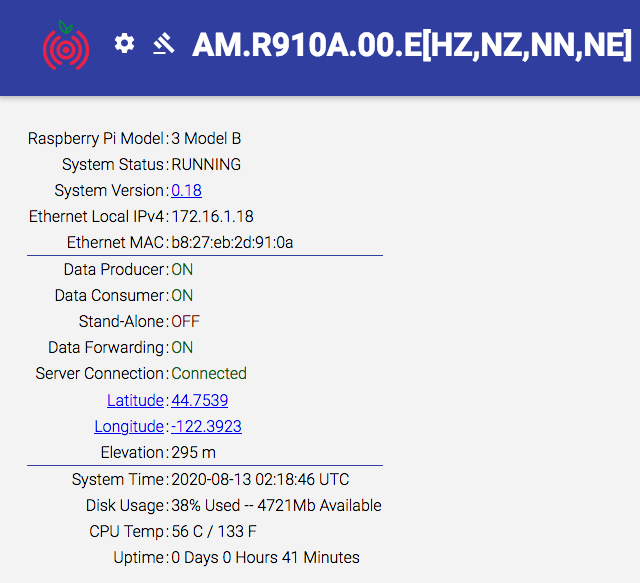
Task: Click the Server Connection Connected status
Action: pyautogui.click(x=209, y=374)
